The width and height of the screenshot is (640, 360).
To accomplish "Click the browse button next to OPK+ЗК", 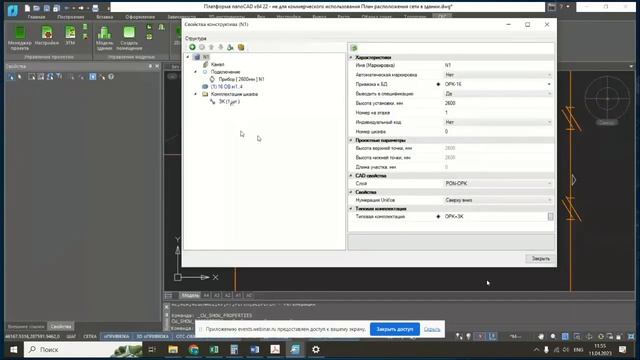I will pyautogui.click(x=550, y=217).
